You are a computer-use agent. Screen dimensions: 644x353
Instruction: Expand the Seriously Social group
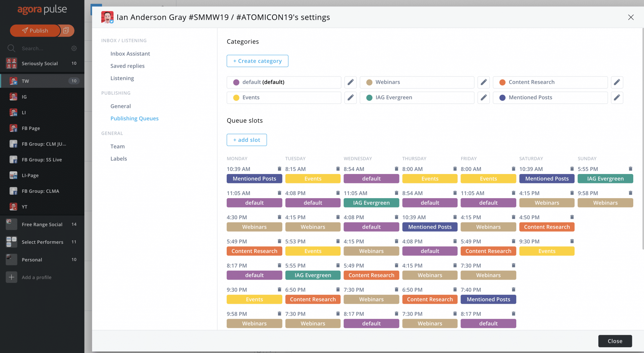click(x=42, y=63)
